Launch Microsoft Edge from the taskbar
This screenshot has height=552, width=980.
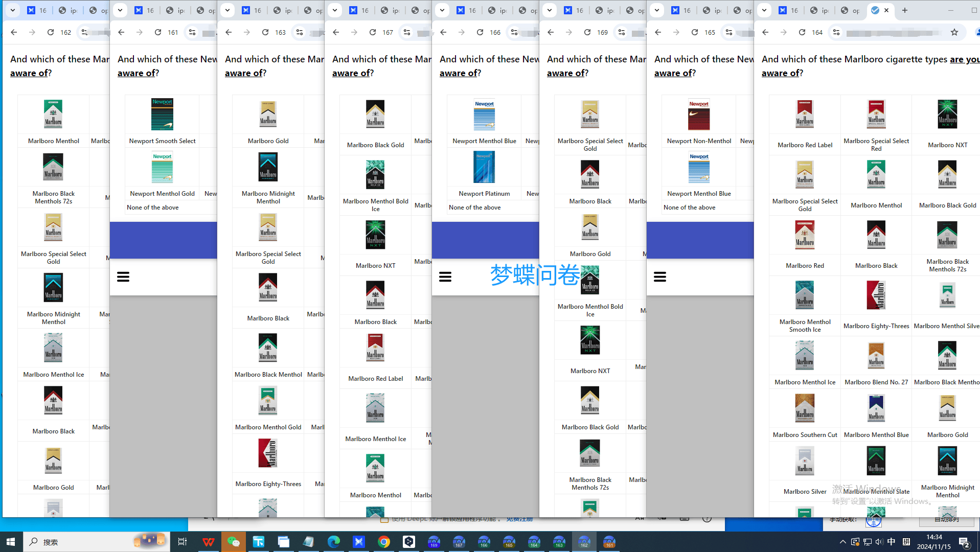pos(334,542)
